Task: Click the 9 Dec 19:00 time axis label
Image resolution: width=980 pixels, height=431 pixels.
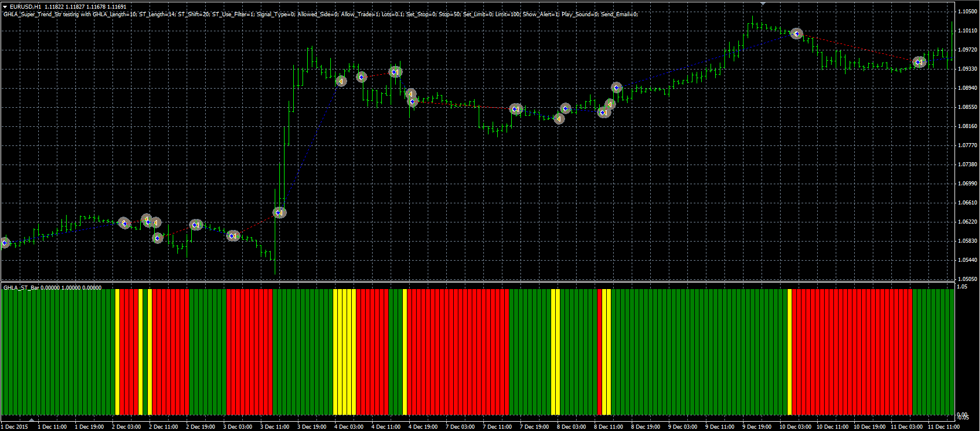Action: coord(757,427)
